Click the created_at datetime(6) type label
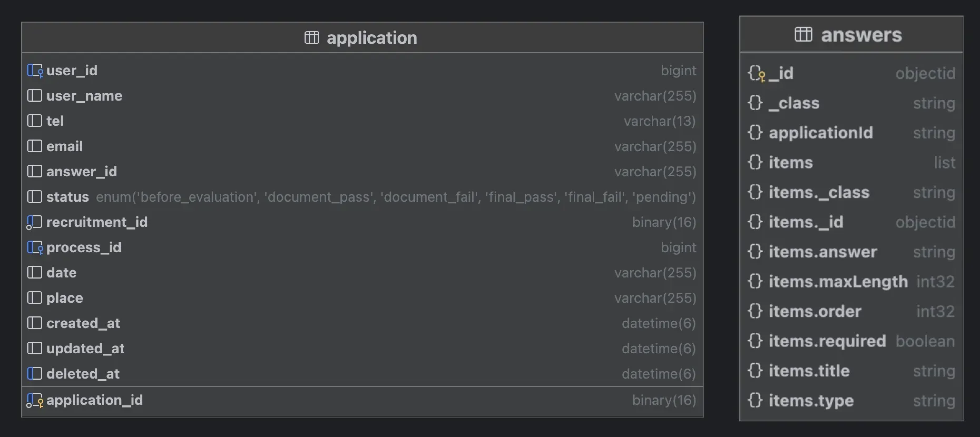 coord(659,323)
